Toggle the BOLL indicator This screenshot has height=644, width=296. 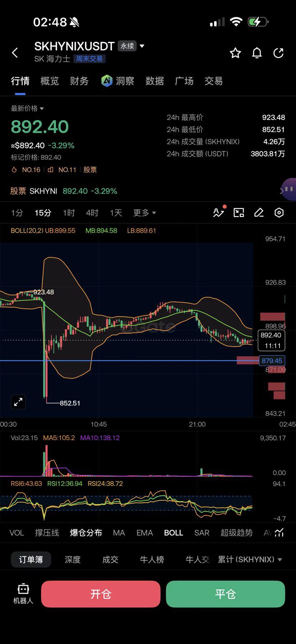[174, 533]
